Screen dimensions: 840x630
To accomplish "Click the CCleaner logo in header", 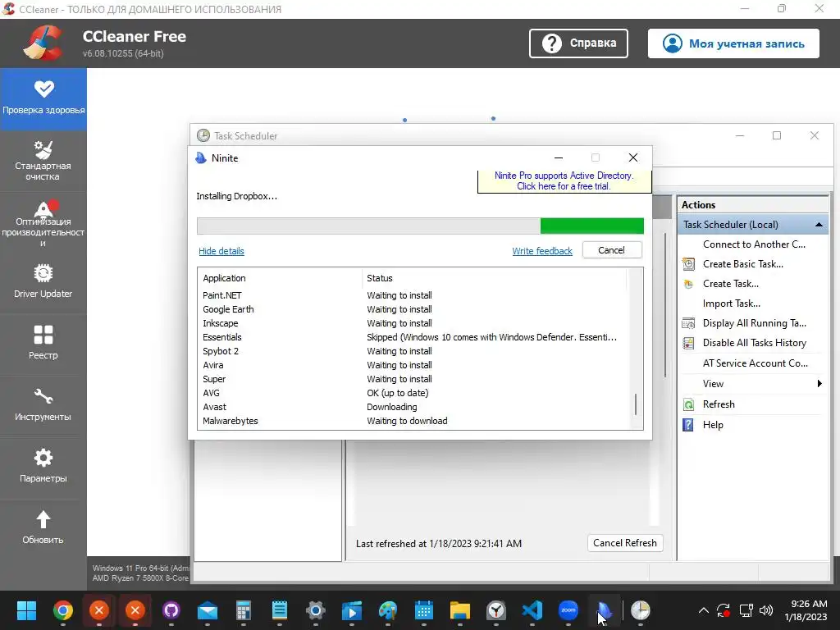I will [x=43, y=43].
